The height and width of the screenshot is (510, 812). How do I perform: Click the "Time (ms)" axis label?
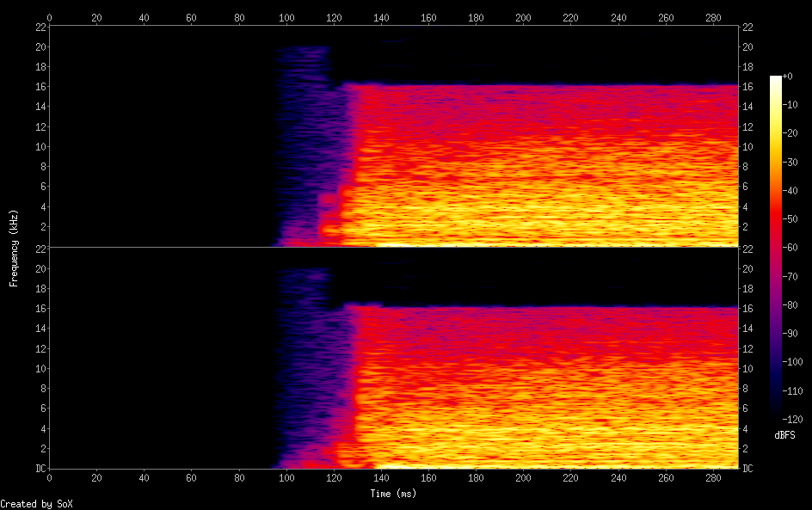pyautogui.click(x=394, y=493)
